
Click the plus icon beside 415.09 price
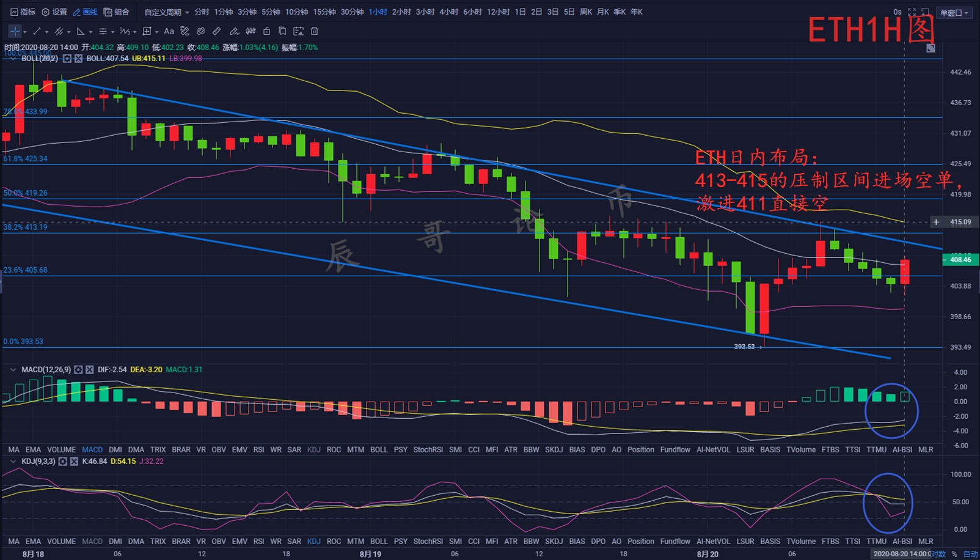936,222
